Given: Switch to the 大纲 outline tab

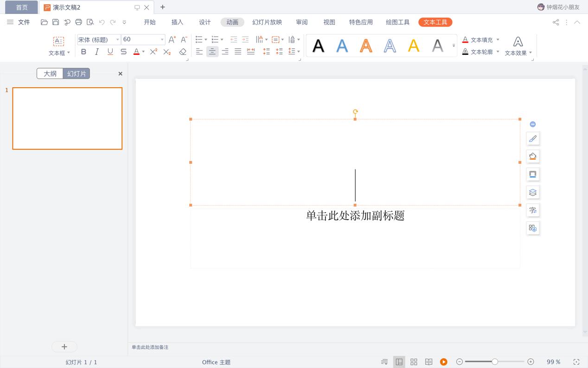Looking at the screenshot, I should [50, 73].
